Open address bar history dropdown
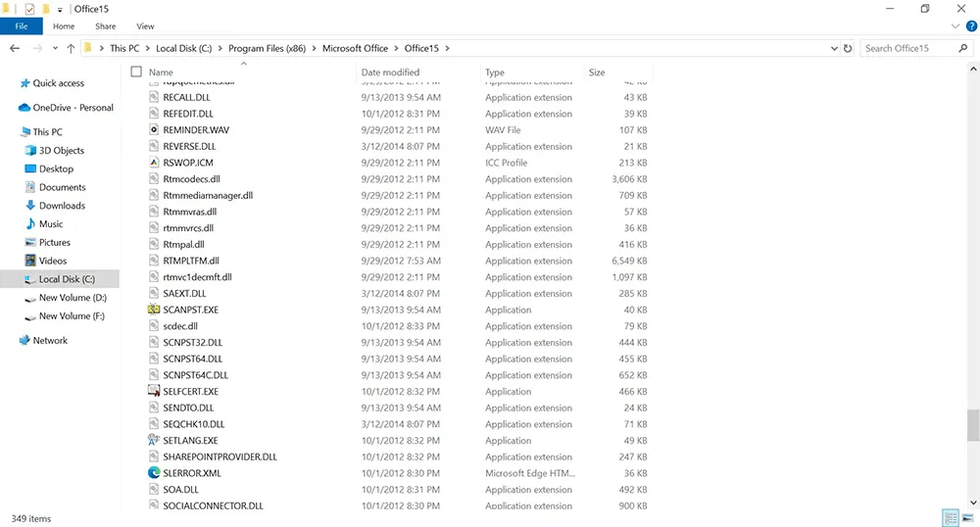The image size is (980, 527). tap(834, 48)
